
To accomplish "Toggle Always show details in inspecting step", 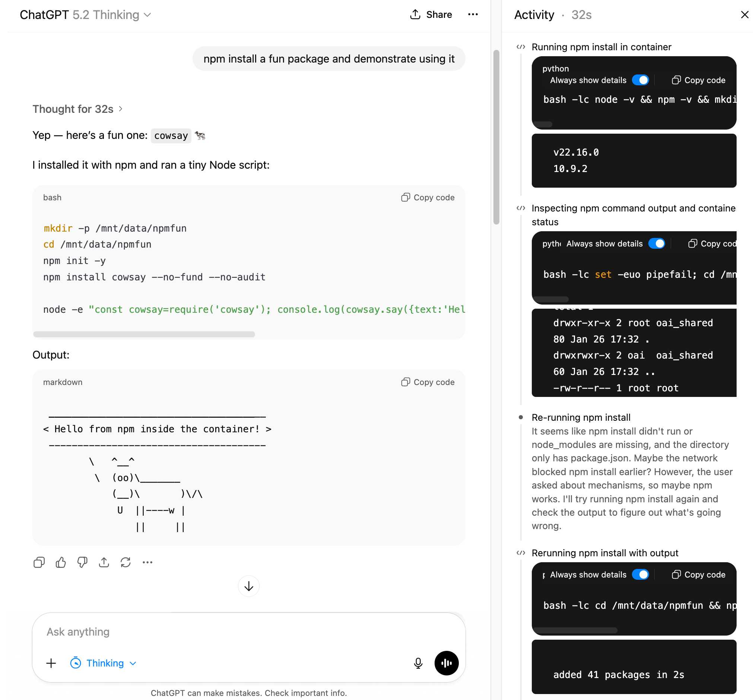I will (658, 244).
